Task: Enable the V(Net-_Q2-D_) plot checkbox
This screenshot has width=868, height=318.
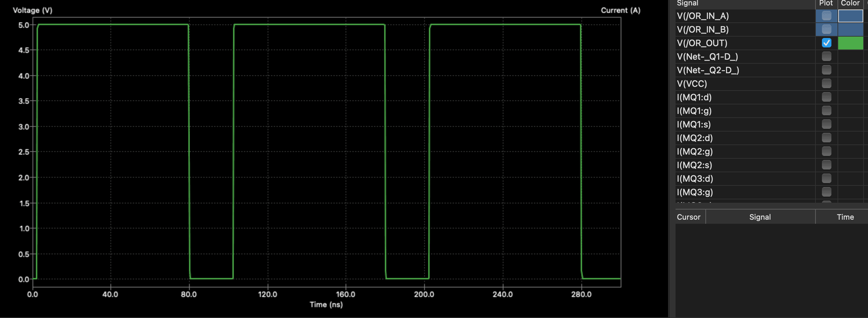Action: (x=826, y=70)
